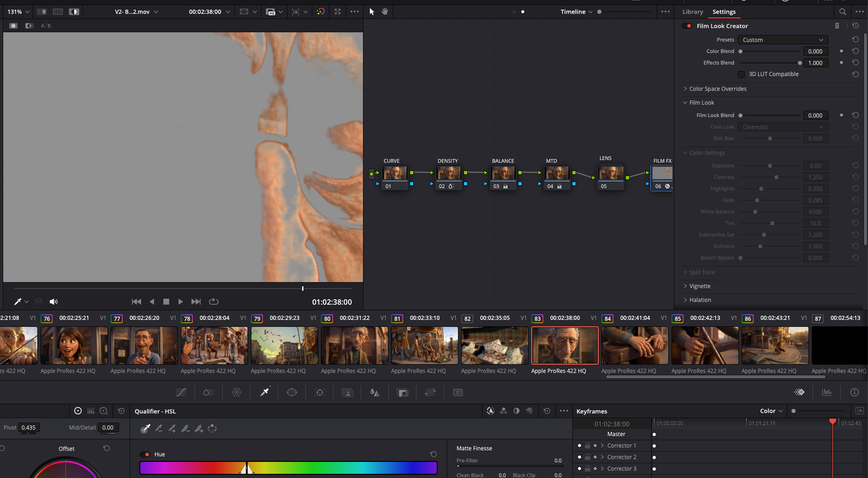Screen dimensions: 868x478
Task: Open the Tracker palette icon
Action: (320, 392)
